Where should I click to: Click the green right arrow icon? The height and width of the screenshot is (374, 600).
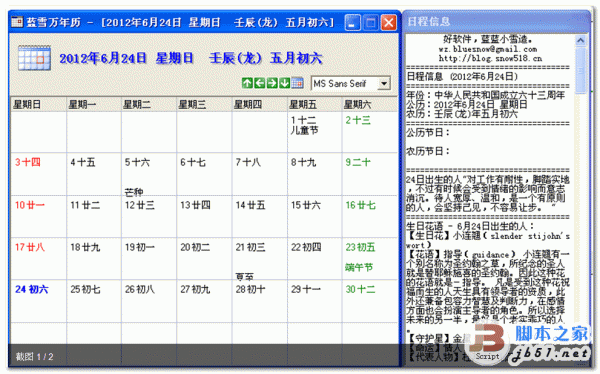272,83
